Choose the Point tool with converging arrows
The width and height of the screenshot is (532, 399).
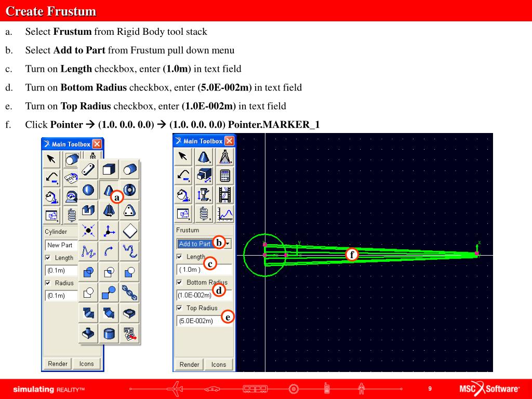pos(88,231)
